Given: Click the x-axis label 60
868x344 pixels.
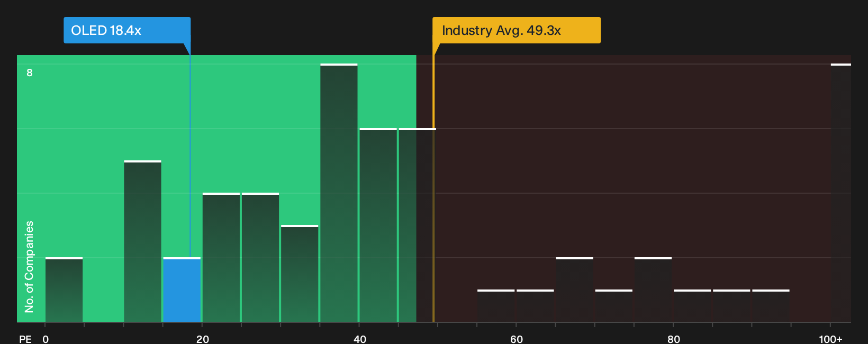Looking at the screenshot, I should click(517, 339).
